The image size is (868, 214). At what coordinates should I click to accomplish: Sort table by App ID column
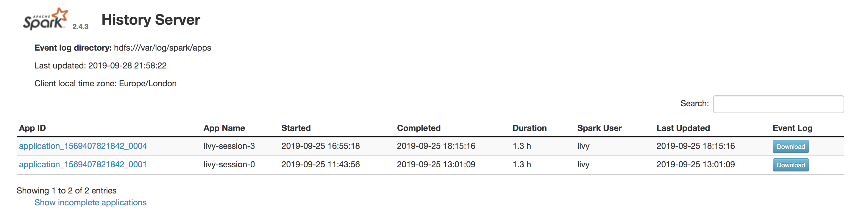click(x=32, y=128)
